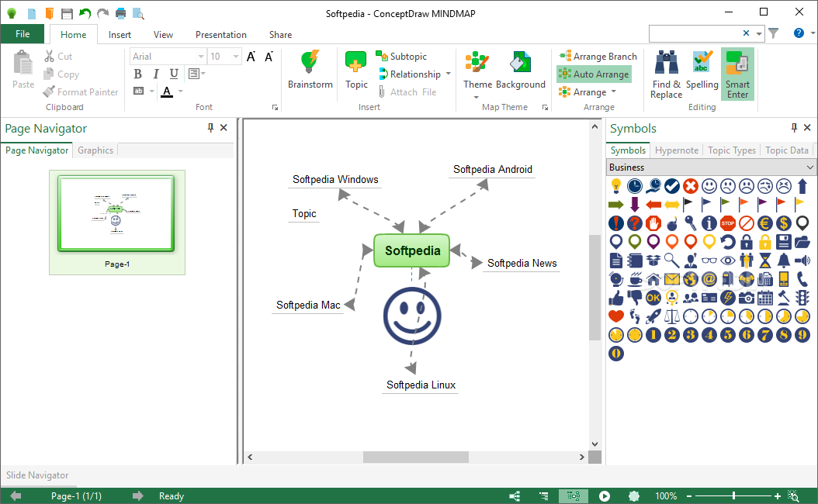Switch to the Graphics tab
818x504 pixels.
point(95,150)
